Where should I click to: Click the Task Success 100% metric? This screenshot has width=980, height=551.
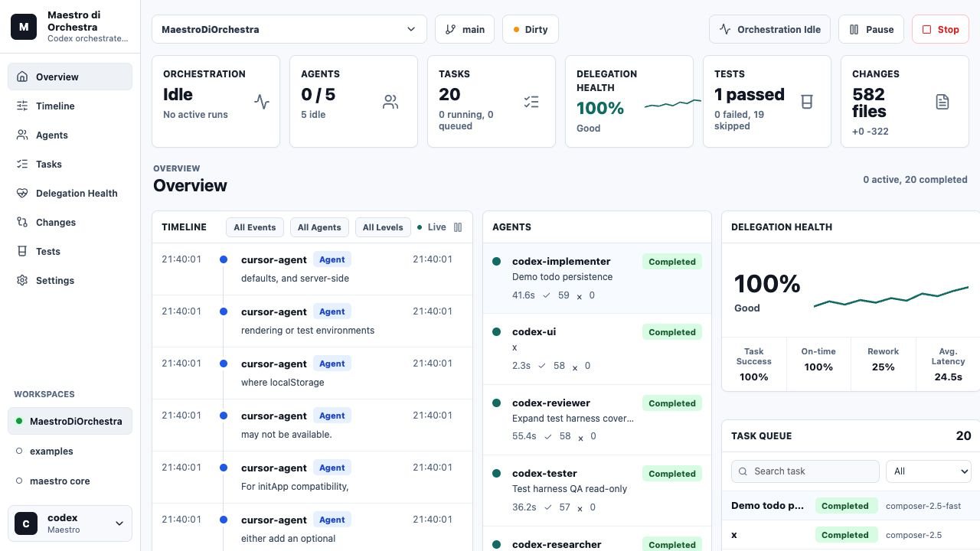pyautogui.click(x=754, y=364)
